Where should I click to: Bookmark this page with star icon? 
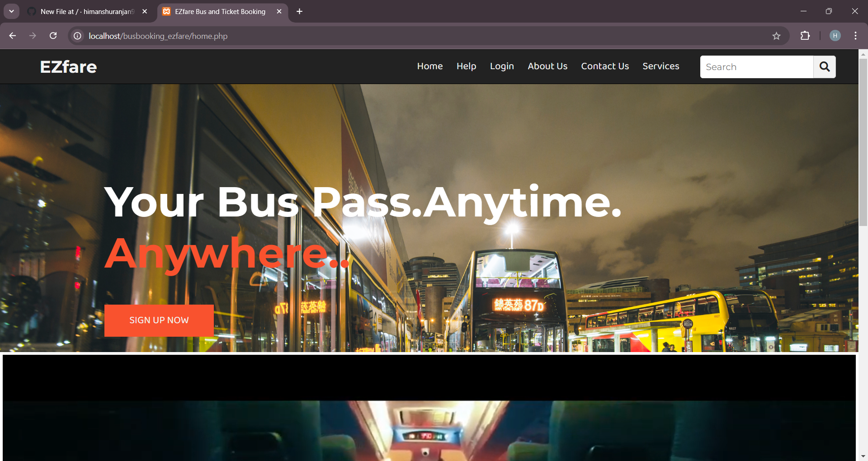coord(776,36)
